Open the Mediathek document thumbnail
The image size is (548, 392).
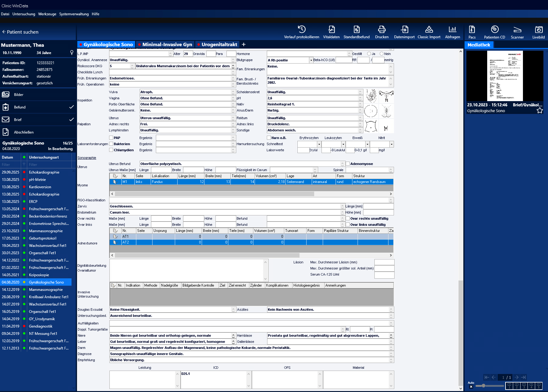click(505, 76)
